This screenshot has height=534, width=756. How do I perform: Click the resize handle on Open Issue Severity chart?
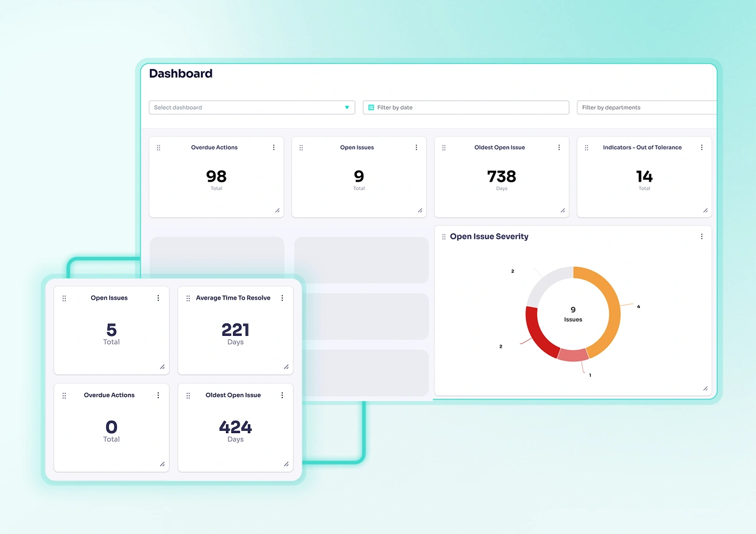(706, 388)
